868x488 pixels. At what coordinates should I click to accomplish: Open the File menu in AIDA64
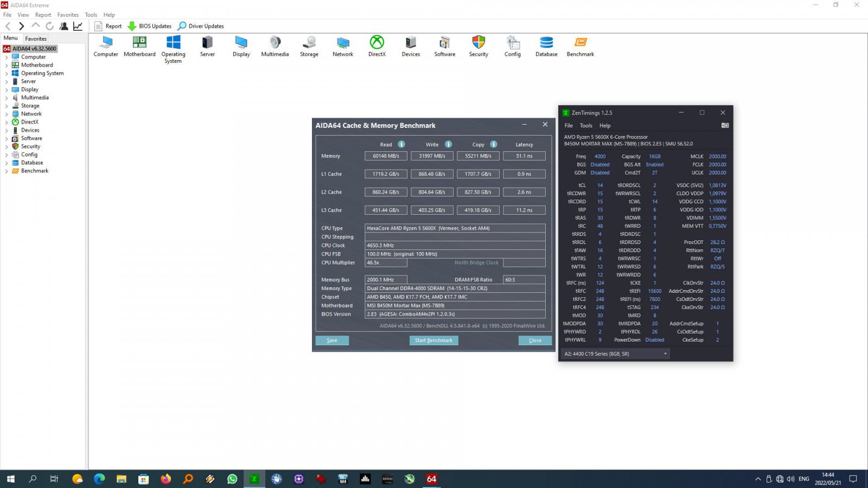pos(7,15)
